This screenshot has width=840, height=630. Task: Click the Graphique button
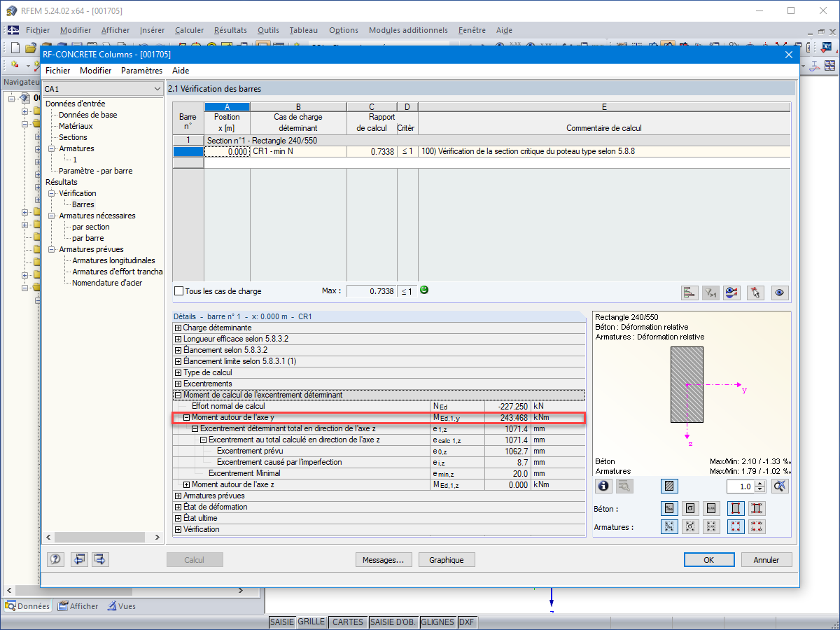(447, 560)
